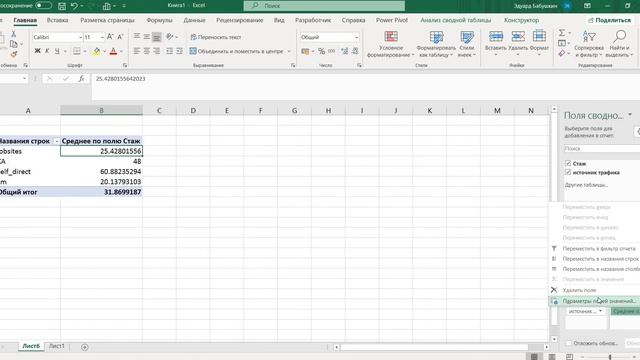
Task: Align cell text right
Action: (156, 51)
